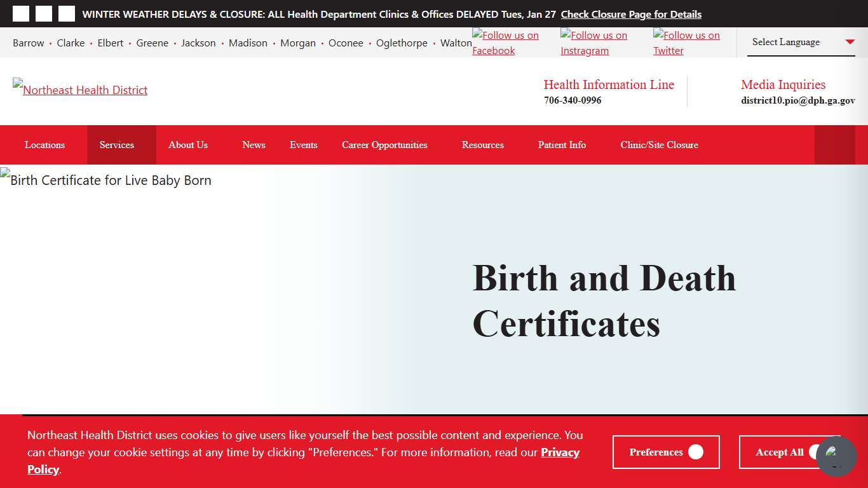This screenshot has height=488, width=868.
Task: Open the Services navigation dropdown
Action: (116, 145)
